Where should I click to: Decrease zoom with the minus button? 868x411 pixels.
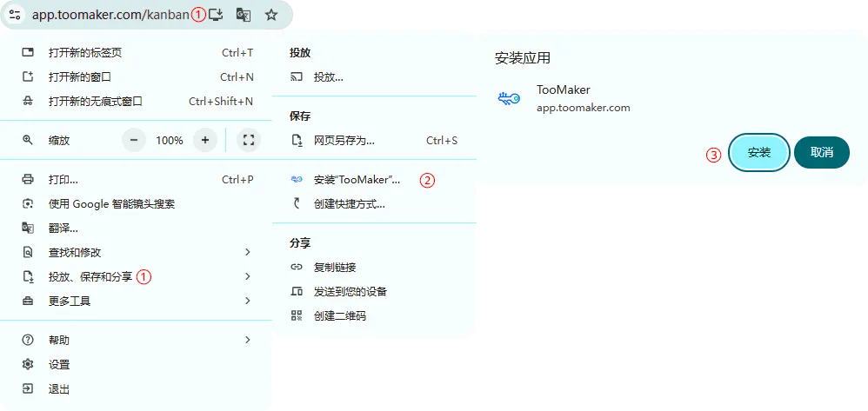134,140
